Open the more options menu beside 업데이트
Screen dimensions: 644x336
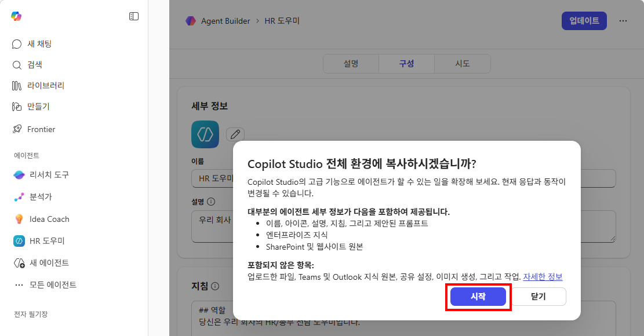[x=623, y=21]
